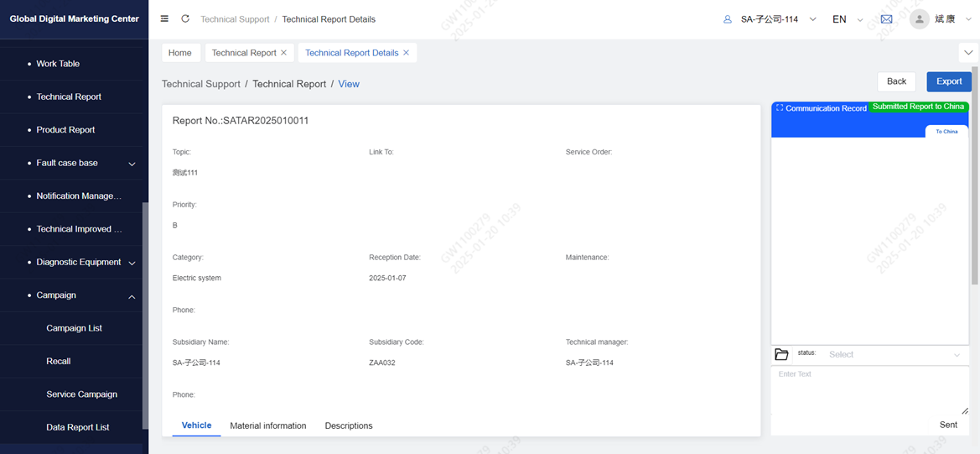This screenshot has width=980, height=454.
Task: Click the fullscreen icon beside Communication Record
Action: [x=780, y=107]
